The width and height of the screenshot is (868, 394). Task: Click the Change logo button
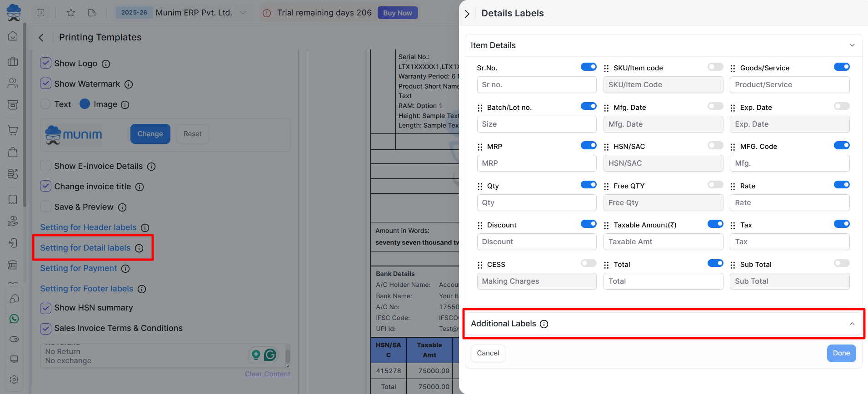(150, 134)
